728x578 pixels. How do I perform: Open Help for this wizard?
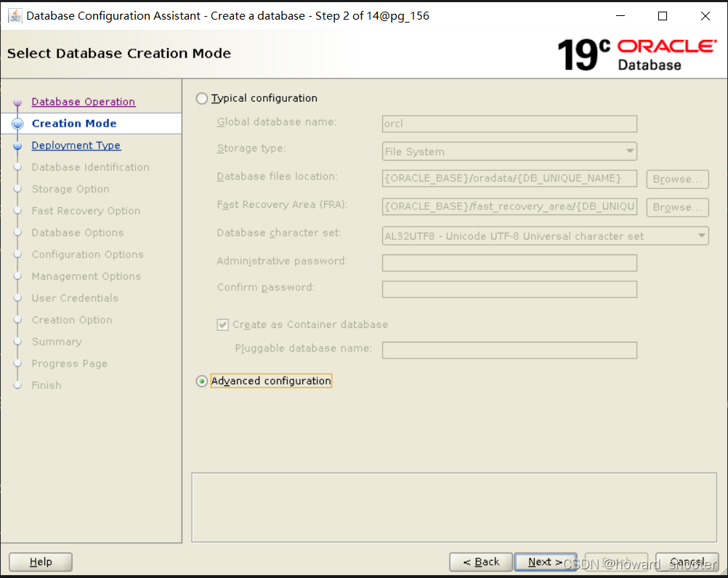click(41, 562)
